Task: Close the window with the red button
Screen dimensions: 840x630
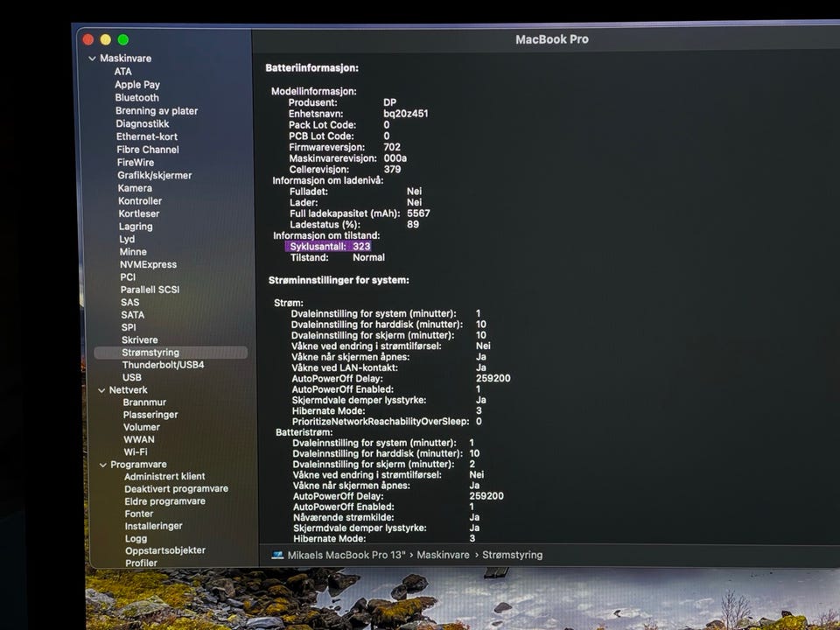Action: (88, 39)
